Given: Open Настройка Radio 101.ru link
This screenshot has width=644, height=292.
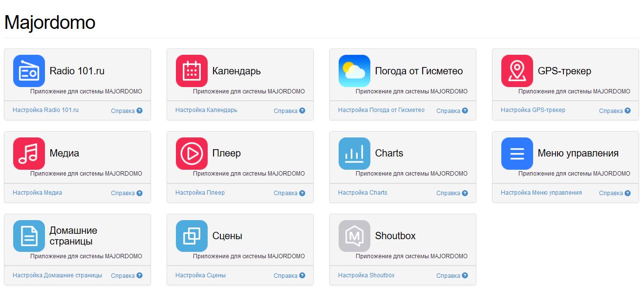Looking at the screenshot, I should (x=45, y=110).
